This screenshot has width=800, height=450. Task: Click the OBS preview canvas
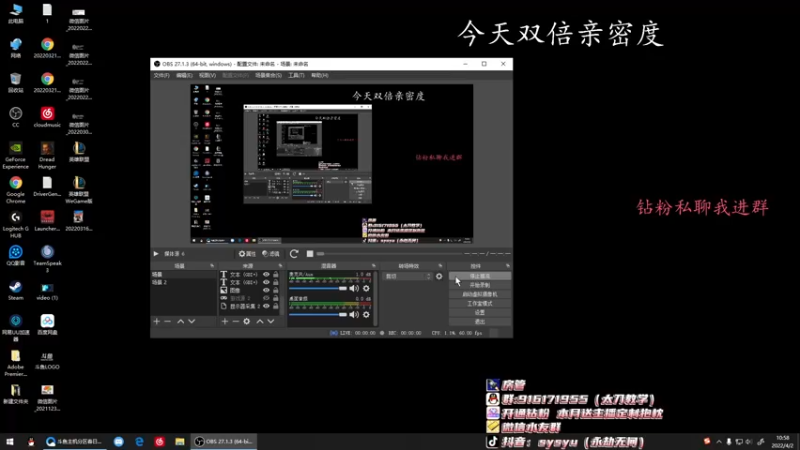coord(332,164)
